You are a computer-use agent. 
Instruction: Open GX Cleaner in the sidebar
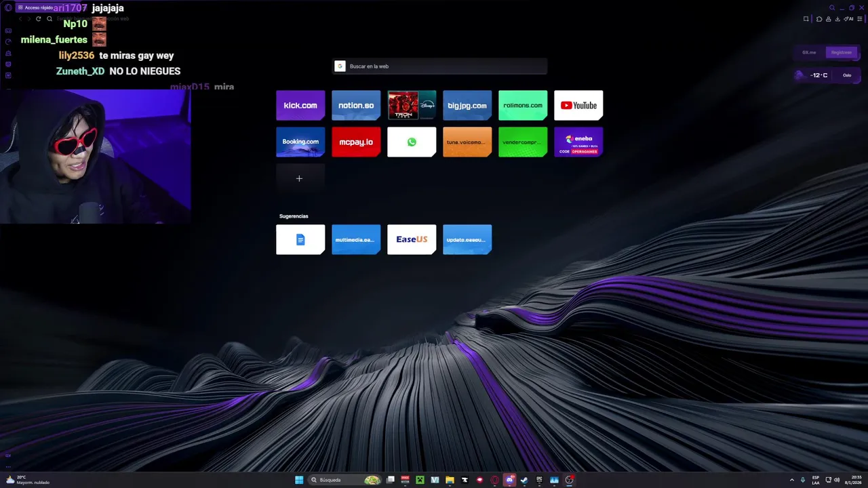tap(8, 53)
